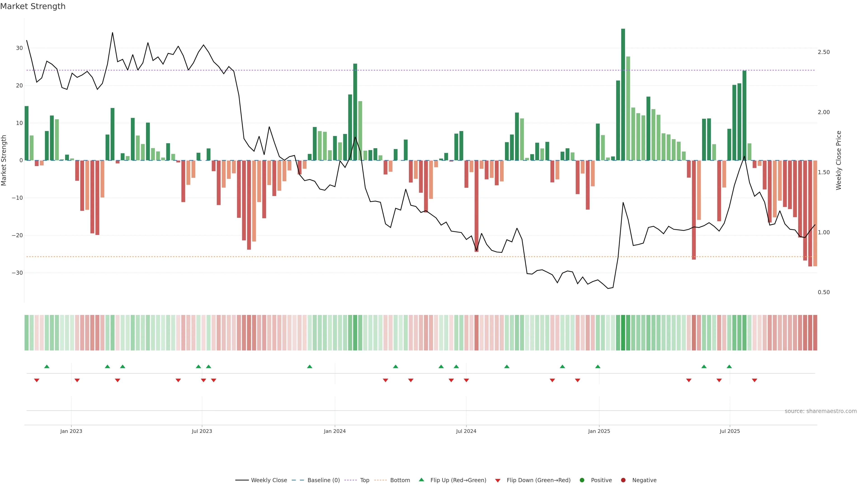Viewport: 868px width, 488px height.
Task: Click Negative red circle legend icon
Action: point(623,480)
